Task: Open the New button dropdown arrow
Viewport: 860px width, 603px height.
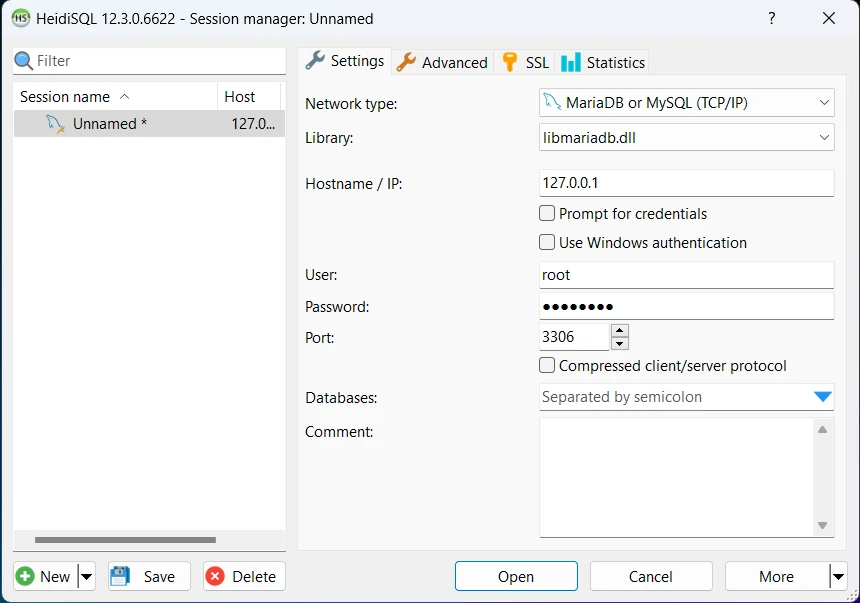Action: [87, 576]
